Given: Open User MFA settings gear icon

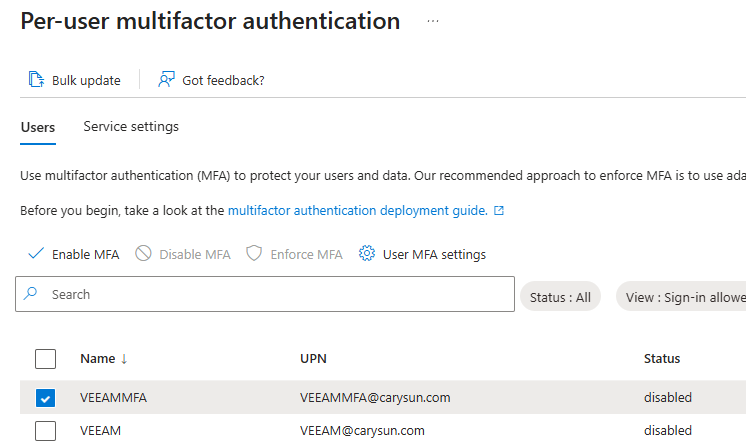Looking at the screenshot, I should click(367, 254).
